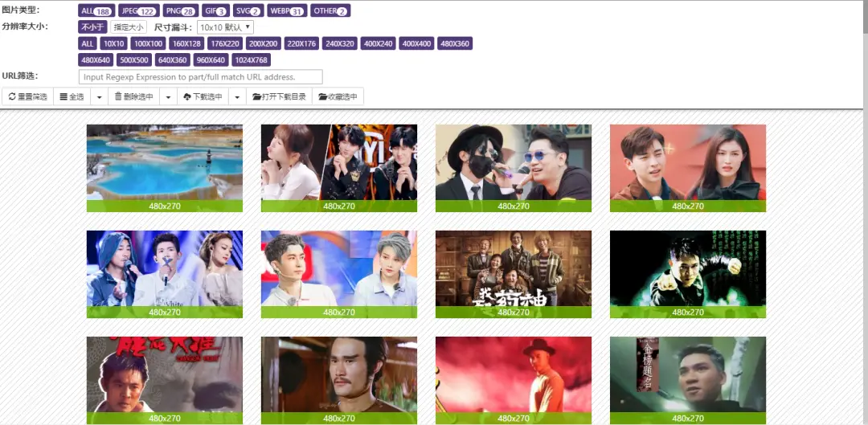The height and width of the screenshot is (425, 868).
Task: Expand the dropdown arrow next to 下载选中
Action: tap(237, 97)
